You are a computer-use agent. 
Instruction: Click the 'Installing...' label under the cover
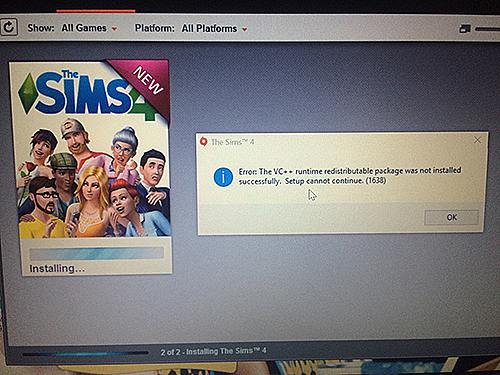57,268
